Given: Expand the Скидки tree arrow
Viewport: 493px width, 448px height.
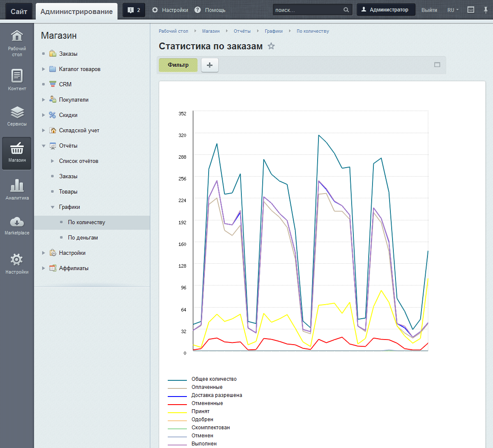Looking at the screenshot, I should (x=43, y=115).
